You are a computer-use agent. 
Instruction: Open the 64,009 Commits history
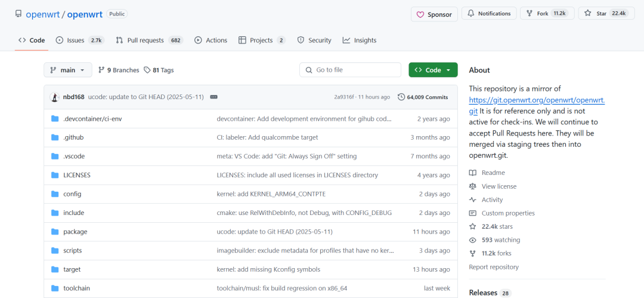pos(423,97)
